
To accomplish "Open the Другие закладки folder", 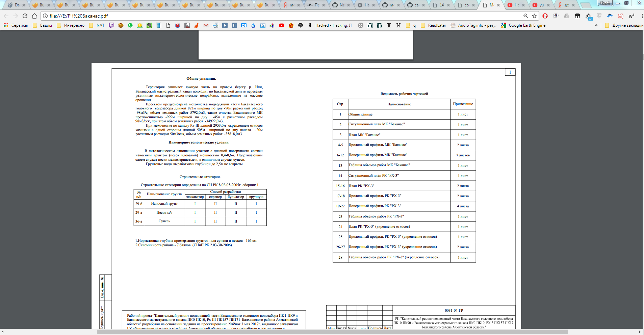I will coord(624,25).
